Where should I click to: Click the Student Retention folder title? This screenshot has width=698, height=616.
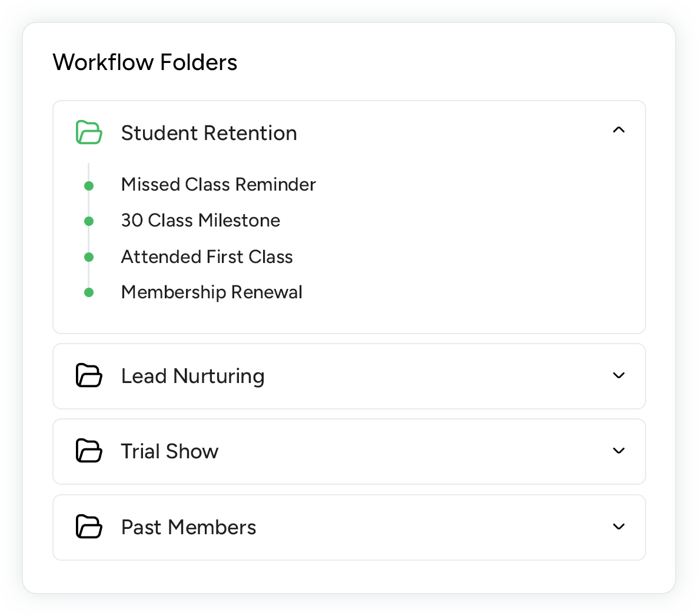pos(209,134)
